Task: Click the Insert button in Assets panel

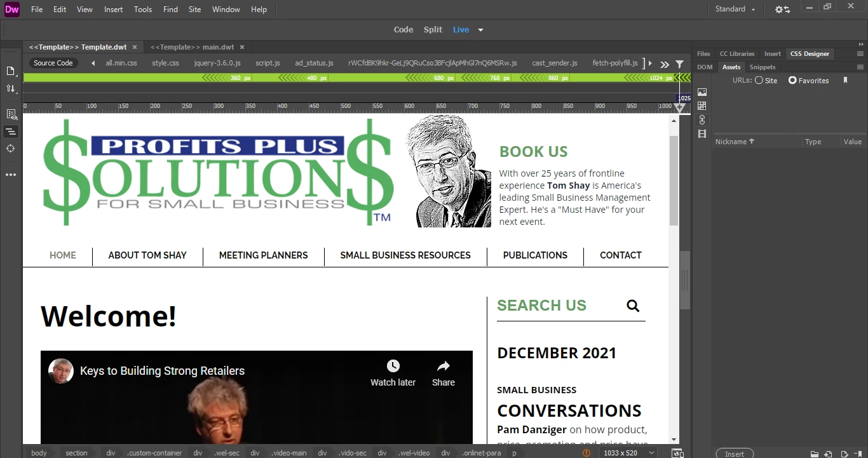Action: (735, 454)
